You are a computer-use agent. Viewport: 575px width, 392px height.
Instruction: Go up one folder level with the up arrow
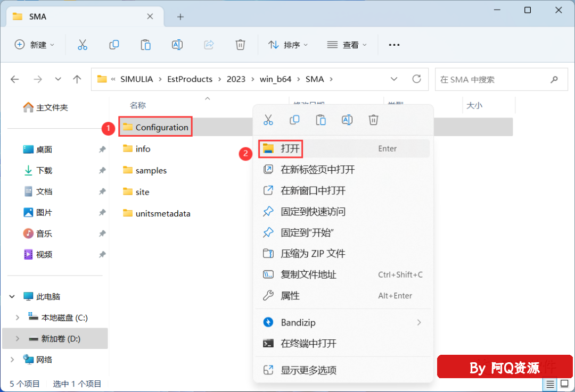(77, 79)
